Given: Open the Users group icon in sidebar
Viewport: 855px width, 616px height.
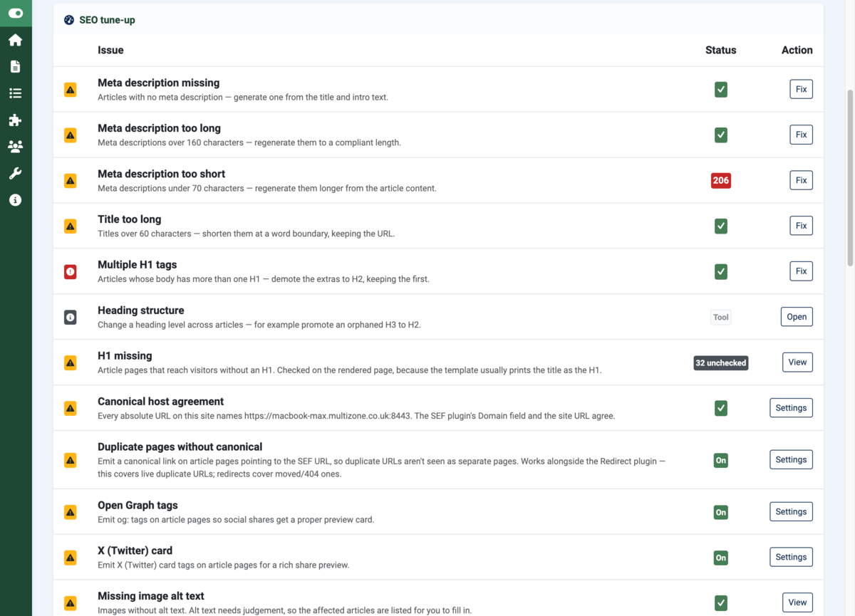Looking at the screenshot, I should tap(16, 147).
